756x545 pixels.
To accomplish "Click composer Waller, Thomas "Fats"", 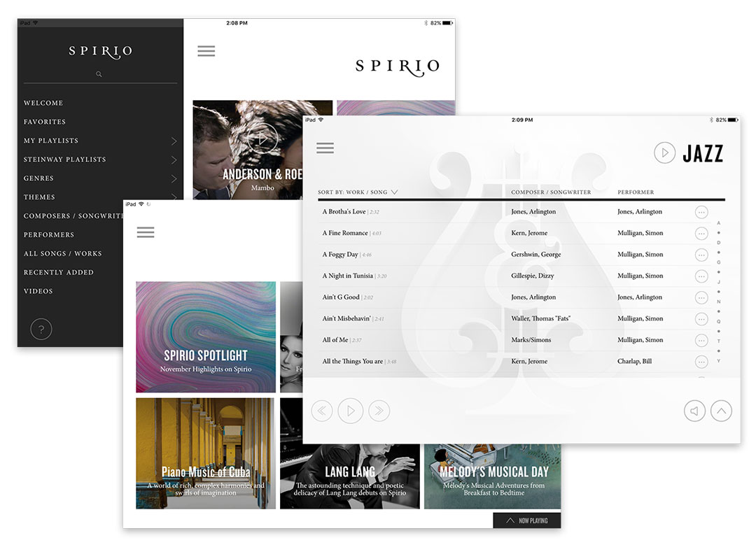I will pos(540,318).
